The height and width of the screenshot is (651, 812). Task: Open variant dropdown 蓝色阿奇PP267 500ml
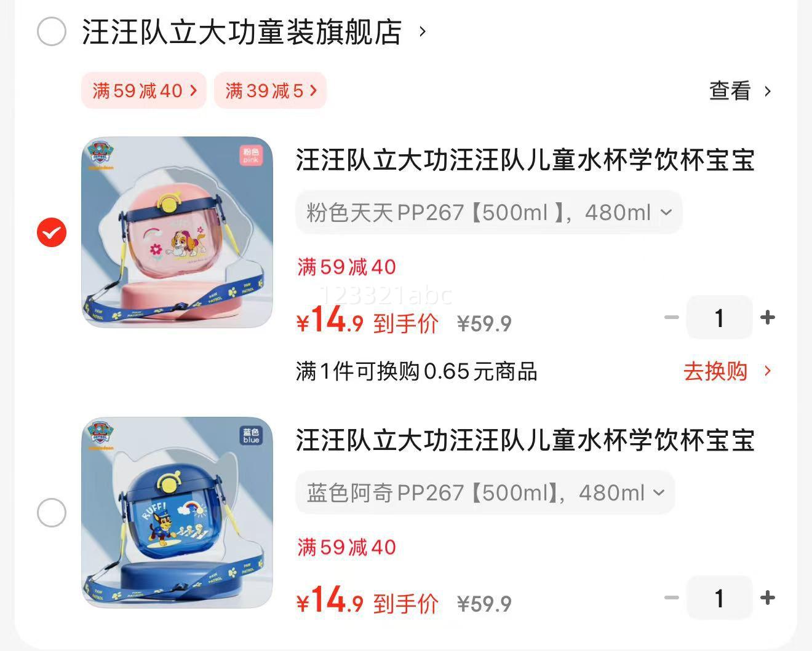[x=485, y=492]
